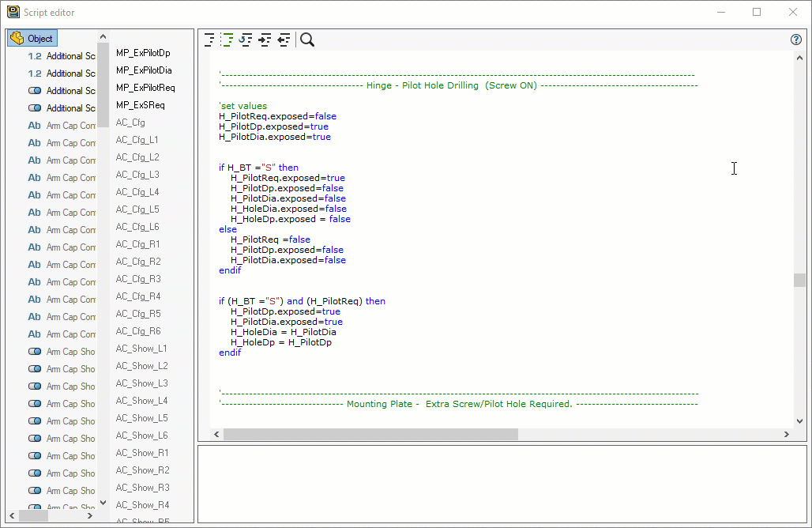Click the switch icon beside AC_Show_L3
Image resolution: width=812 pixels, height=528 pixels.
coord(35,386)
